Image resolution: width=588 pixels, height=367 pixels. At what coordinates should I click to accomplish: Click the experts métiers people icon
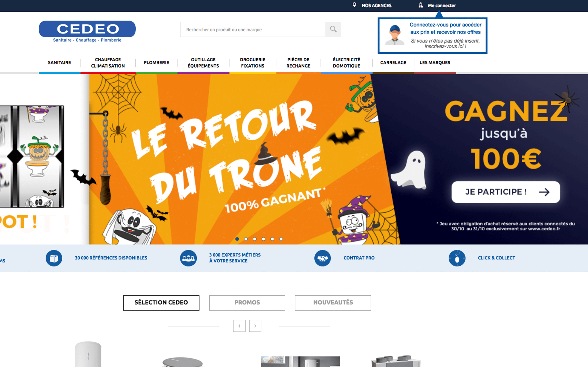pos(188,258)
